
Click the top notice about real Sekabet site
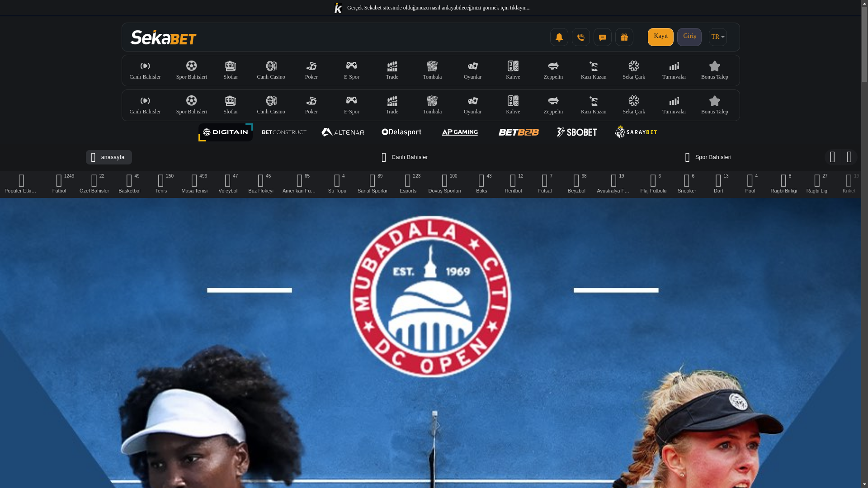point(432,8)
